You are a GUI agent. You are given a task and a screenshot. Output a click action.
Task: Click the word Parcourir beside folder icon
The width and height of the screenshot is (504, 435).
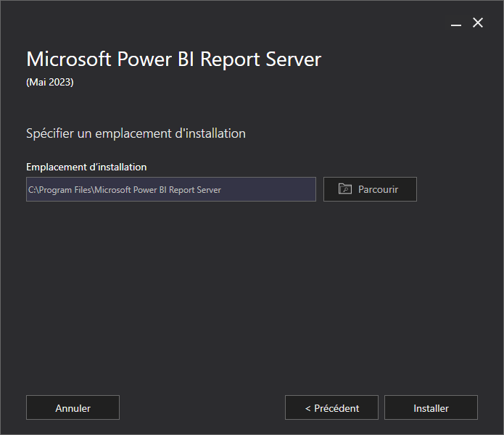point(378,189)
